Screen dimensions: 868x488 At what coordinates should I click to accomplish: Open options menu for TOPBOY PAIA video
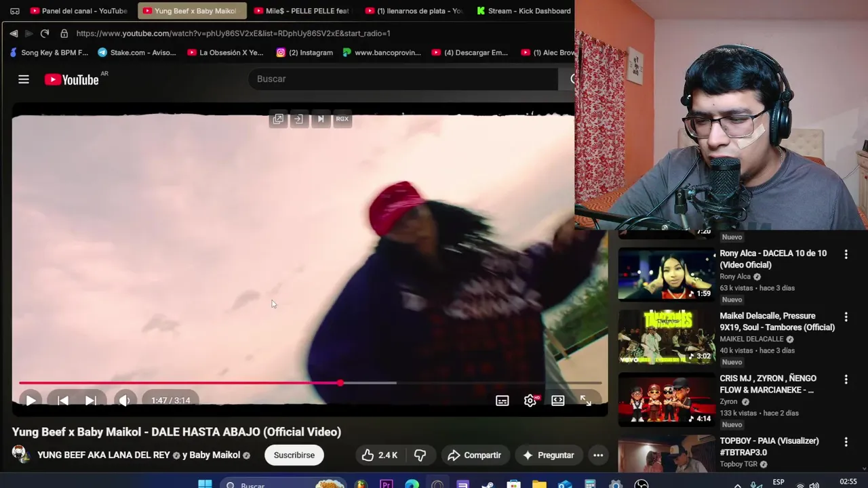[846, 442]
